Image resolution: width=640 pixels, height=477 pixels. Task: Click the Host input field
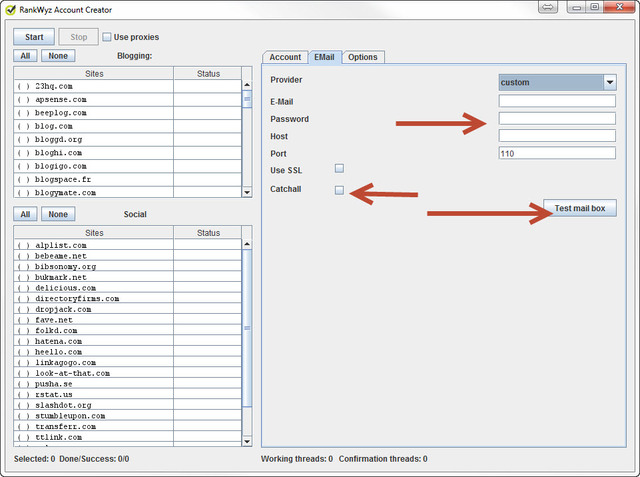tap(557, 135)
